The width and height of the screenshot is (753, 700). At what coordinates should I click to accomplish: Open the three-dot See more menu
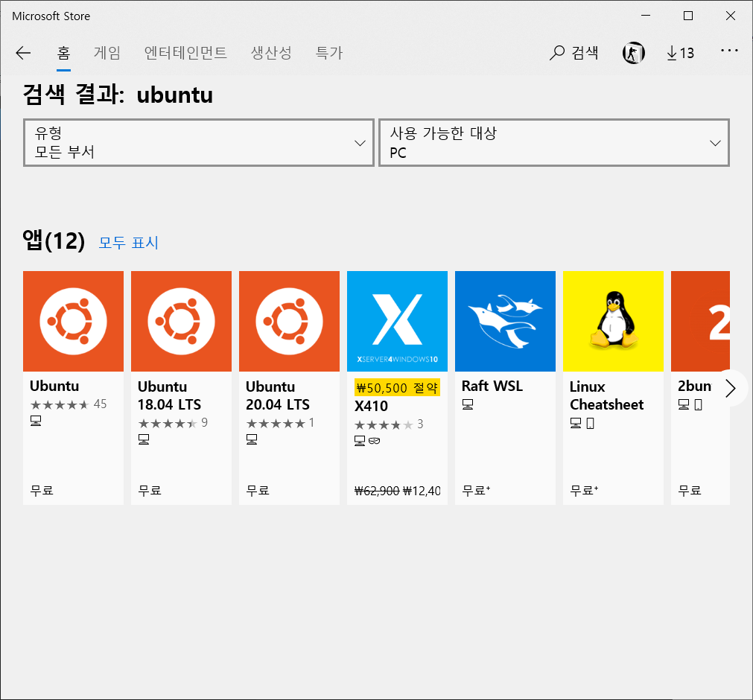click(729, 51)
